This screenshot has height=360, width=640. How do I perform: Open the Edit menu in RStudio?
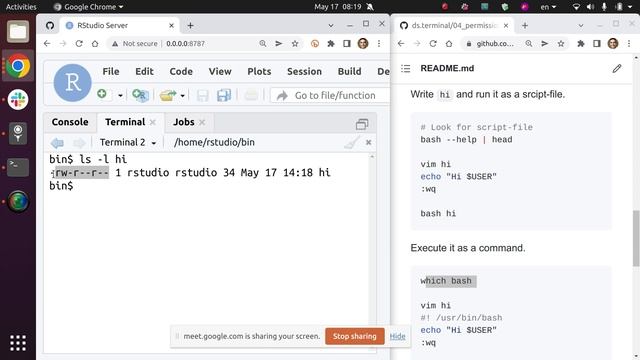144,71
